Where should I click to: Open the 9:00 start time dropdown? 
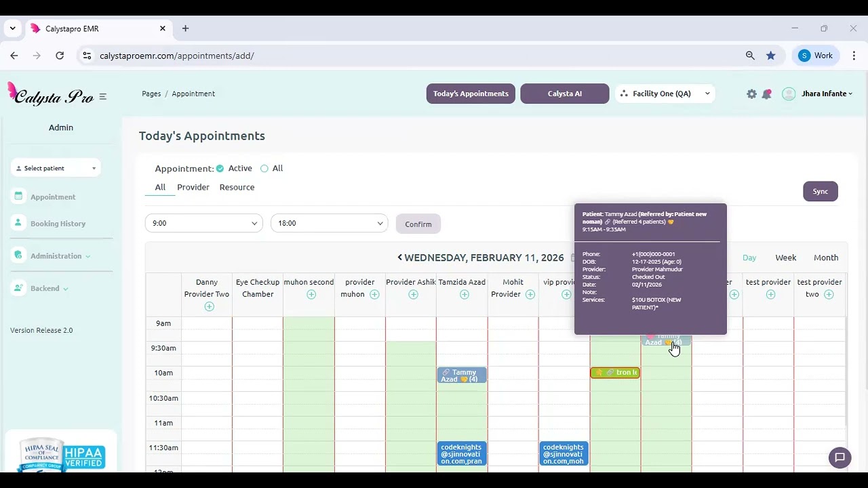point(203,223)
